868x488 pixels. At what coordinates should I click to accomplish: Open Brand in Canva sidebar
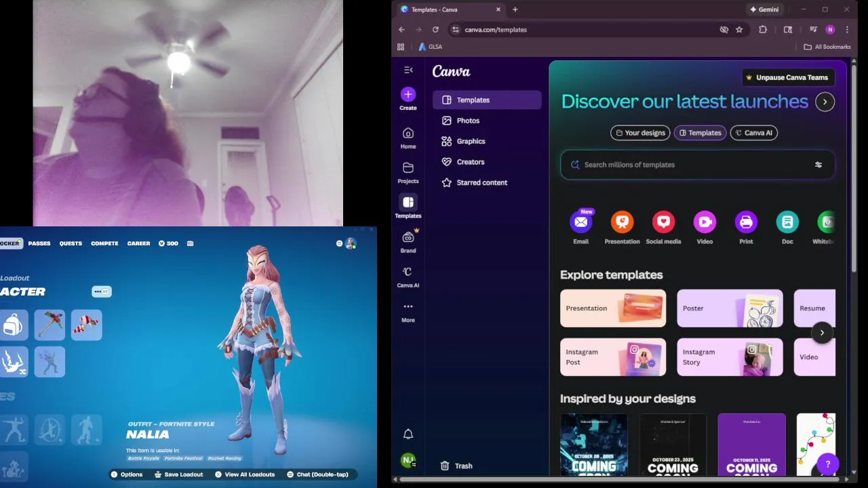408,241
